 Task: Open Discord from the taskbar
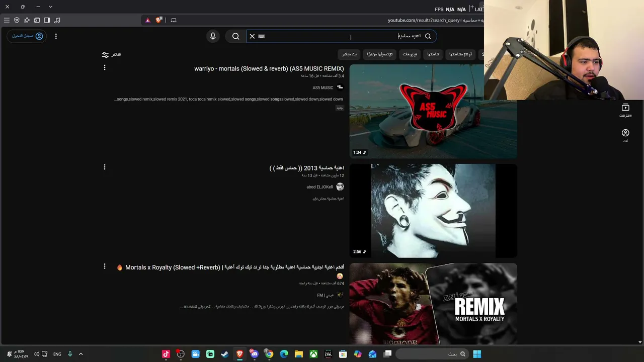click(x=254, y=354)
